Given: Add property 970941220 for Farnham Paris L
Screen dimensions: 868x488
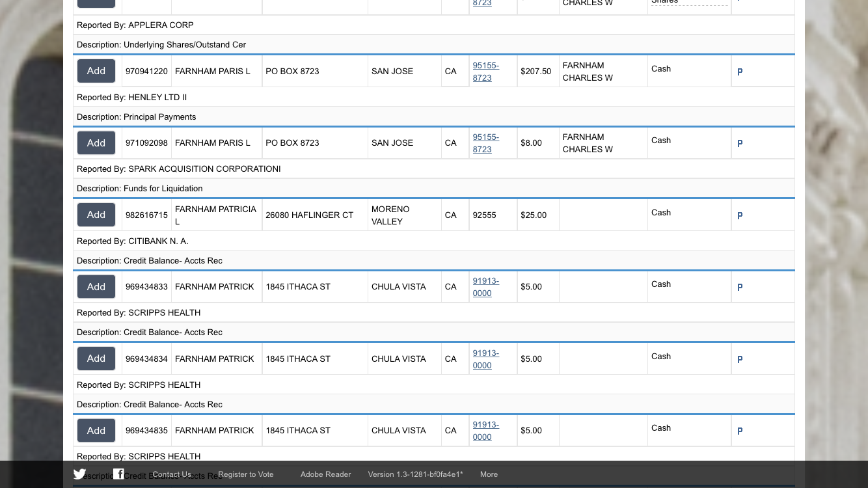Looking at the screenshot, I should point(96,71).
